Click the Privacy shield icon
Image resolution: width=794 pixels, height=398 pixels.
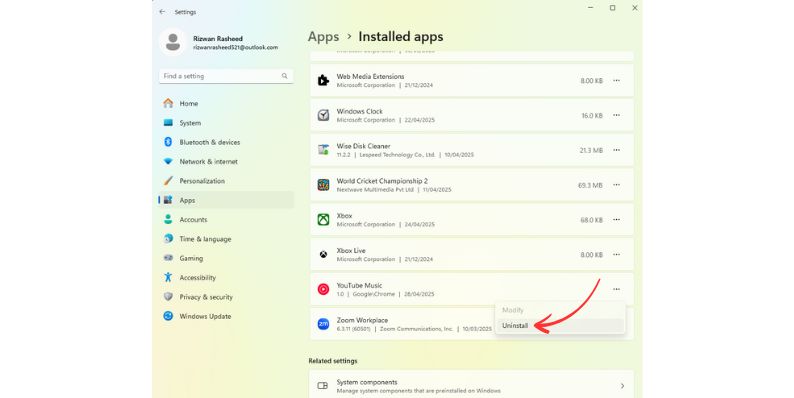[168, 296]
